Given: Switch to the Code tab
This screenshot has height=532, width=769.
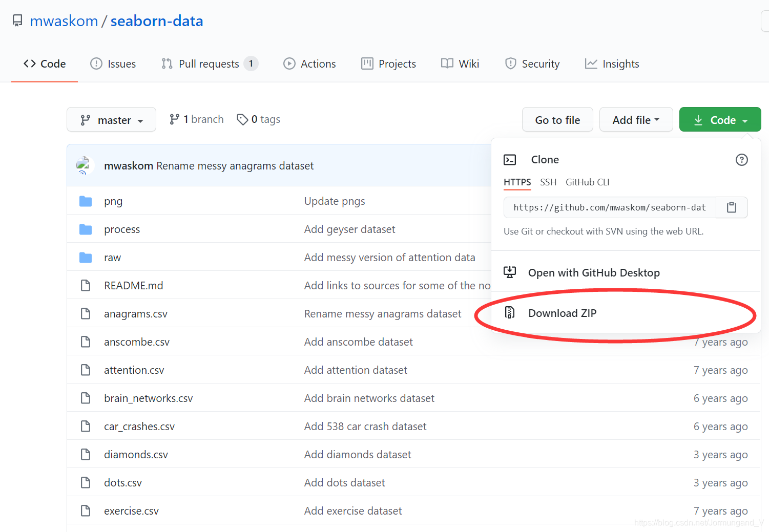Looking at the screenshot, I should 45,64.
